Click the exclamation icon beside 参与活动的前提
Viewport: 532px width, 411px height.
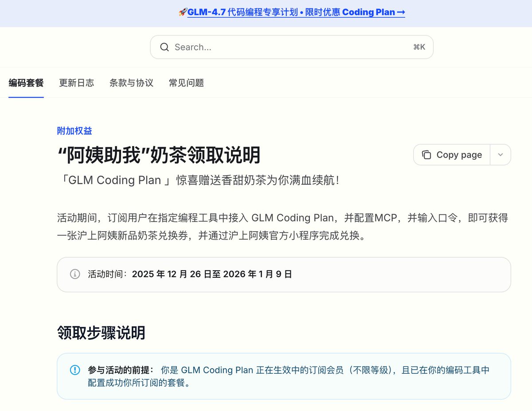[75, 370]
